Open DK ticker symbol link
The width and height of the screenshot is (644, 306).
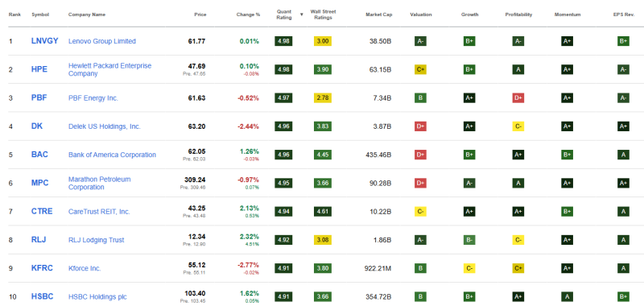tap(37, 126)
